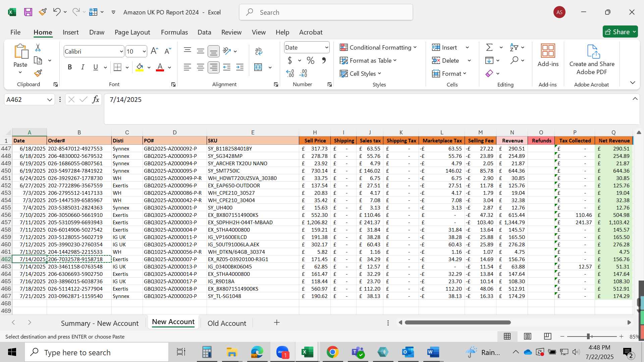The image size is (644, 362).
Task: Toggle Center horizontal alignment
Action: click(x=201, y=67)
